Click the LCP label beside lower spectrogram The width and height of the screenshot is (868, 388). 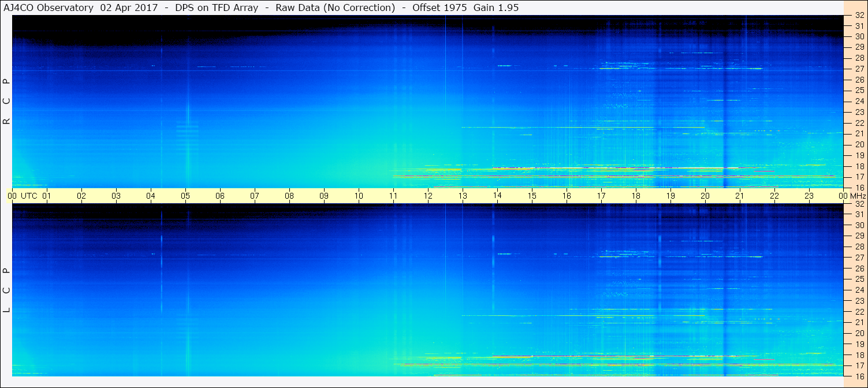coord(7,290)
